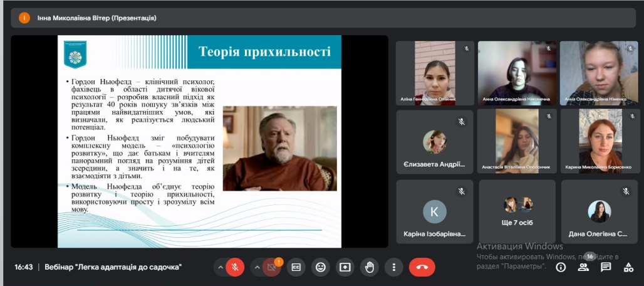
Task: Select Карина Миколаївна Борисенко video tile
Action: coord(600,141)
